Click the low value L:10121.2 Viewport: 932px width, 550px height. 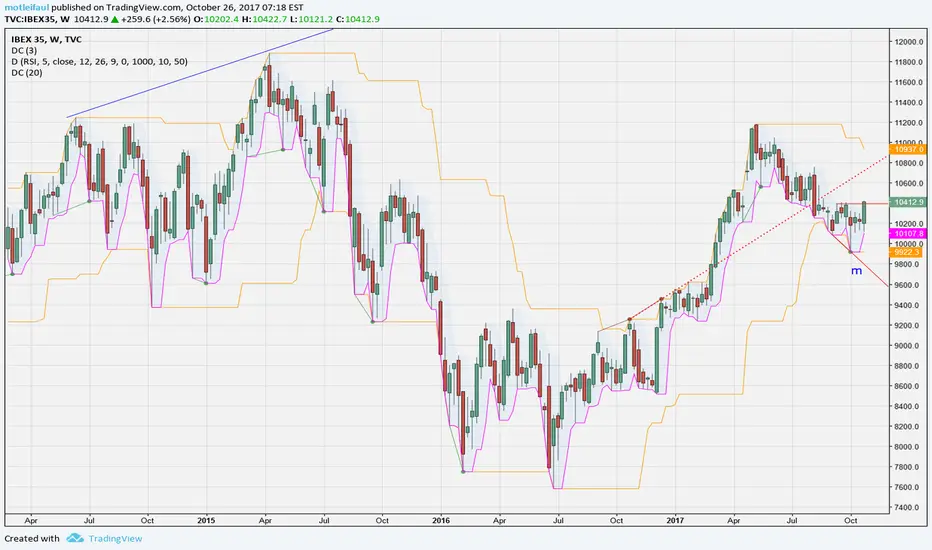click(311, 19)
